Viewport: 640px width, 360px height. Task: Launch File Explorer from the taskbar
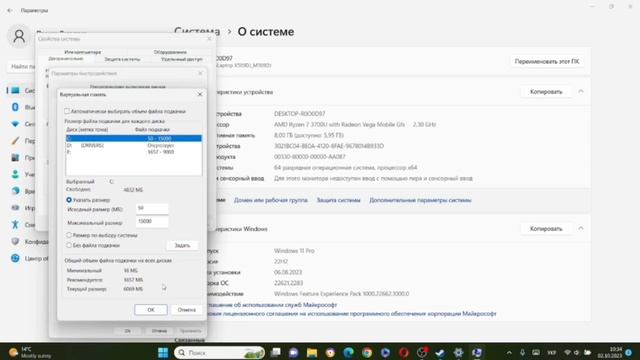click(x=312, y=352)
